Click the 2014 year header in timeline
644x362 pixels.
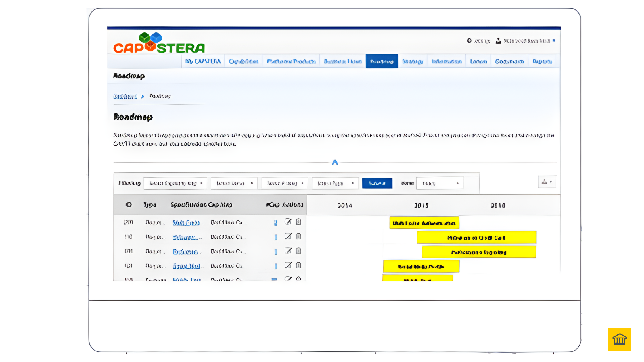pos(345,205)
